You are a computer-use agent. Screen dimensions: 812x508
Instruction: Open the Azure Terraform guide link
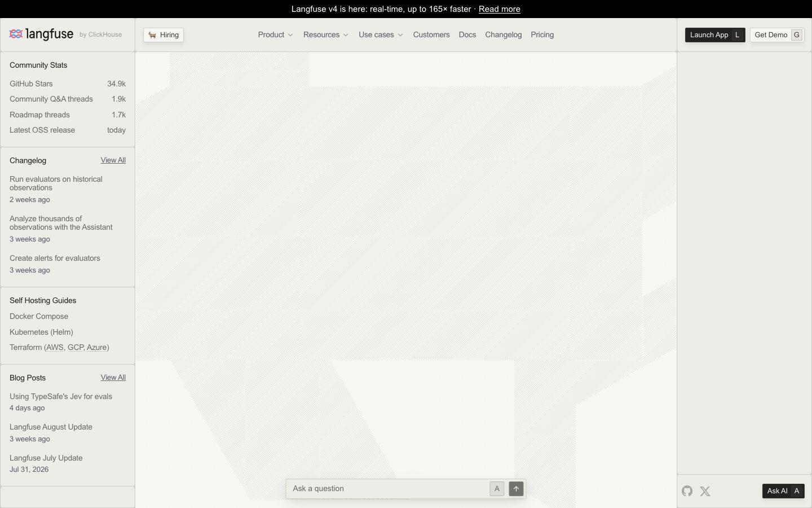[x=96, y=348]
